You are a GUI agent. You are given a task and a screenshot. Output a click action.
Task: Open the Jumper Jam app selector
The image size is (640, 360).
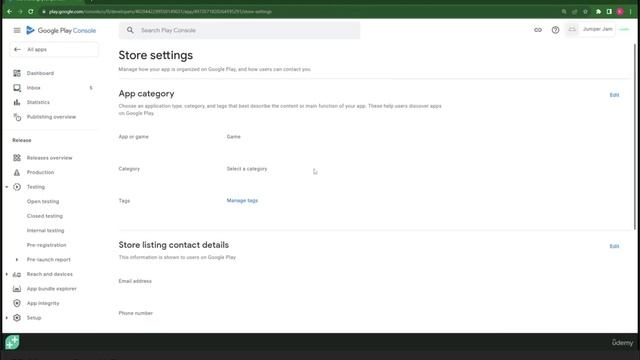[590, 29]
